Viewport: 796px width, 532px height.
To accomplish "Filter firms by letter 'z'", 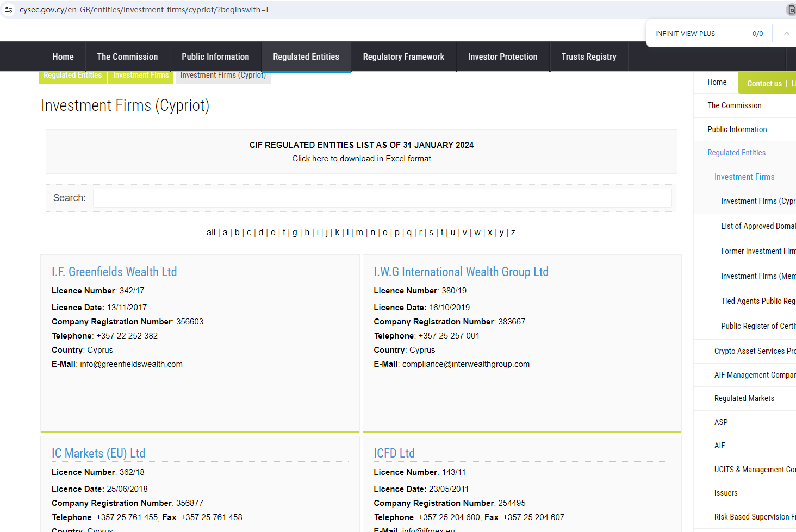I will click(x=513, y=233).
